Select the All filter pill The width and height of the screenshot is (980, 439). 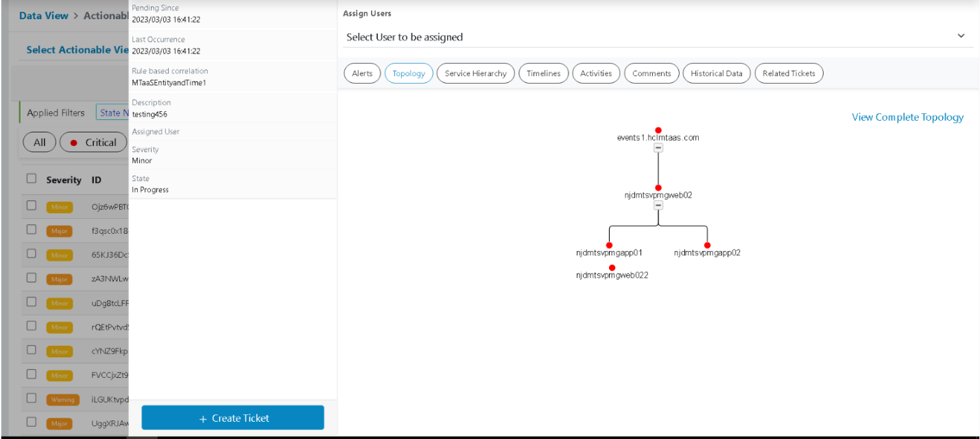[39, 142]
